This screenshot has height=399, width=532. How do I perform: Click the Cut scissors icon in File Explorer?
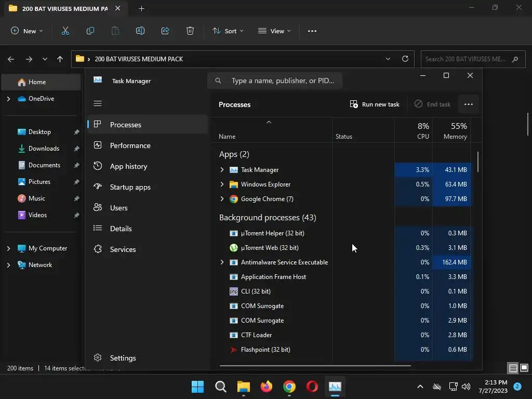(65, 31)
